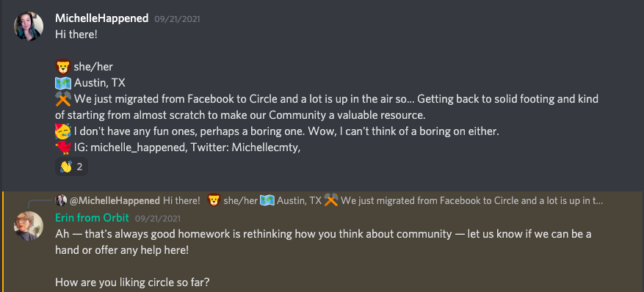This screenshot has height=292, width=644.
Task: Open Erin from Orbit's avatar
Action: pyautogui.click(x=29, y=226)
